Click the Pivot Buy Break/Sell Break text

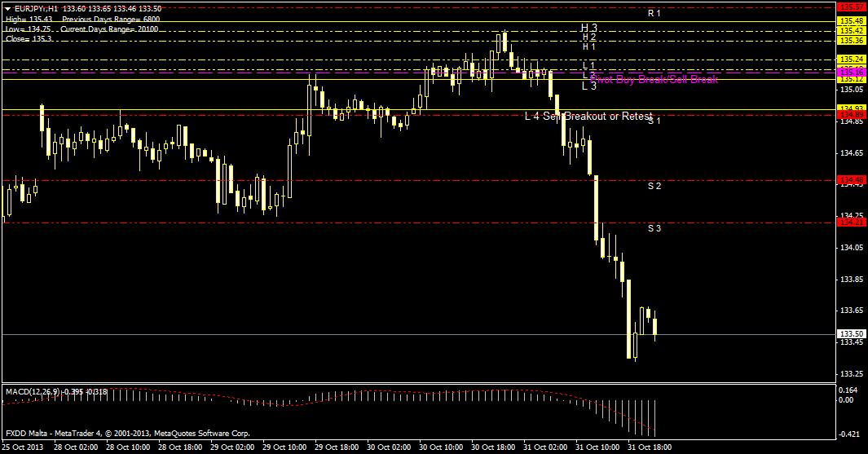pyautogui.click(x=656, y=80)
